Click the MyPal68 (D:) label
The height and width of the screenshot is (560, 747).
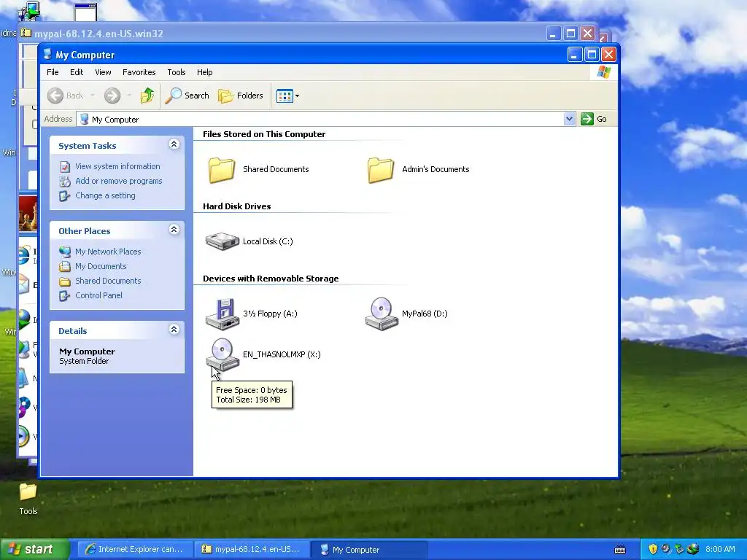coord(425,314)
